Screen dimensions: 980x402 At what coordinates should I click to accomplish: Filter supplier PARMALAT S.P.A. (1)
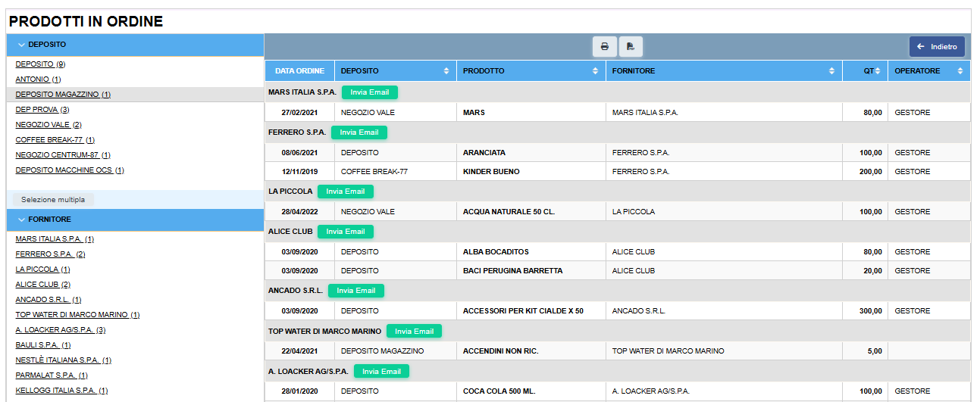pos(52,376)
